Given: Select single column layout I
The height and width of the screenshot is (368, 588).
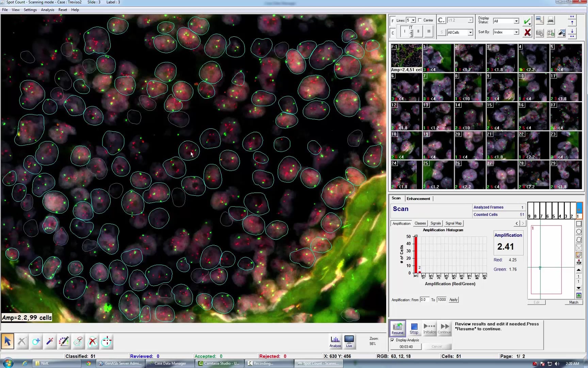Looking at the screenshot, I should 404,31.
